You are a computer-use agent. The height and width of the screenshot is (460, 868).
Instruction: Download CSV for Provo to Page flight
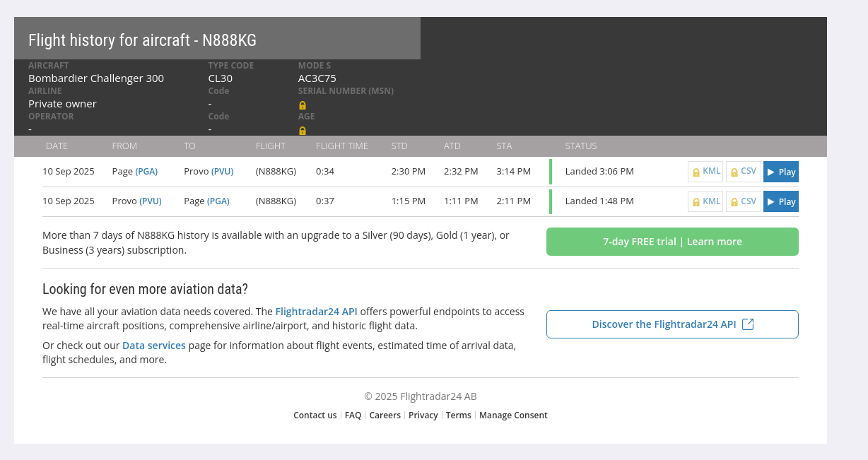point(744,201)
